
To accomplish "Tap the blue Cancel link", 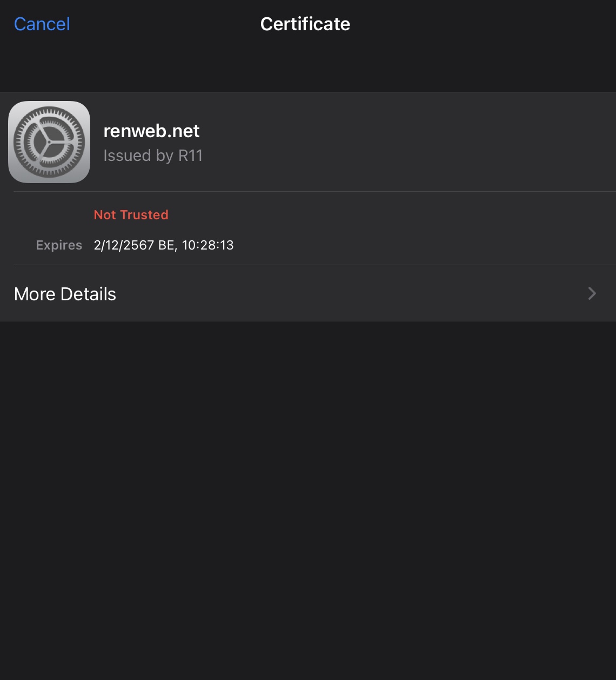I will pos(42,24).
